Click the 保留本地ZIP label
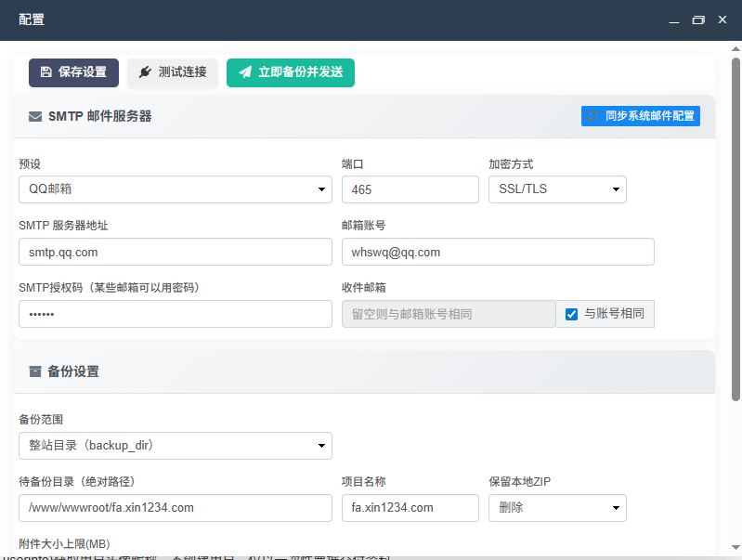This screenshot has height=560, width=742. (x=520, y=482)
